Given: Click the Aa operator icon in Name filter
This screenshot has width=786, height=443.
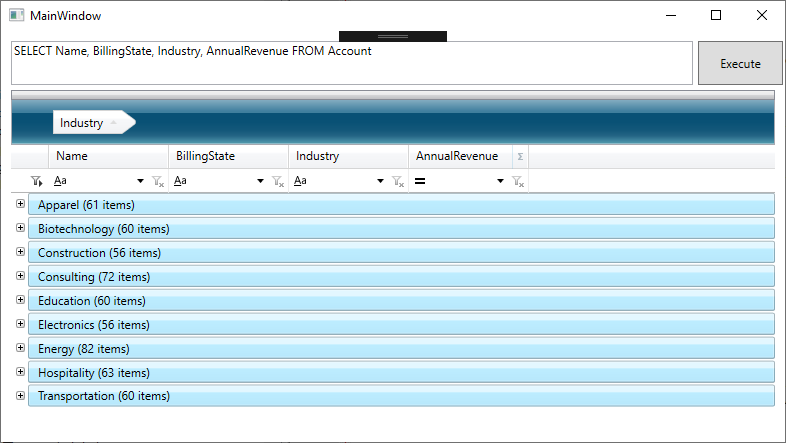Looking at the screenshot, I should click(60, 182).
